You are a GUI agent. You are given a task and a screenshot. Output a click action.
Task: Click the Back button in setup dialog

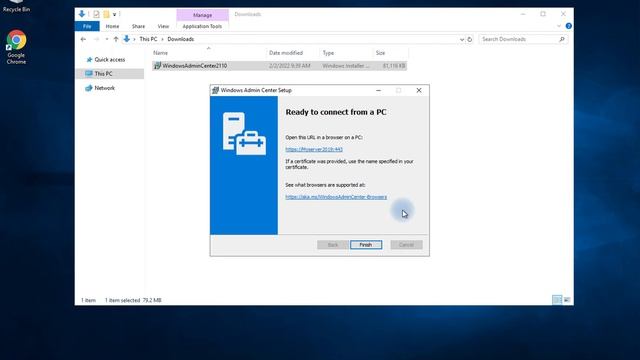[333, 245]
